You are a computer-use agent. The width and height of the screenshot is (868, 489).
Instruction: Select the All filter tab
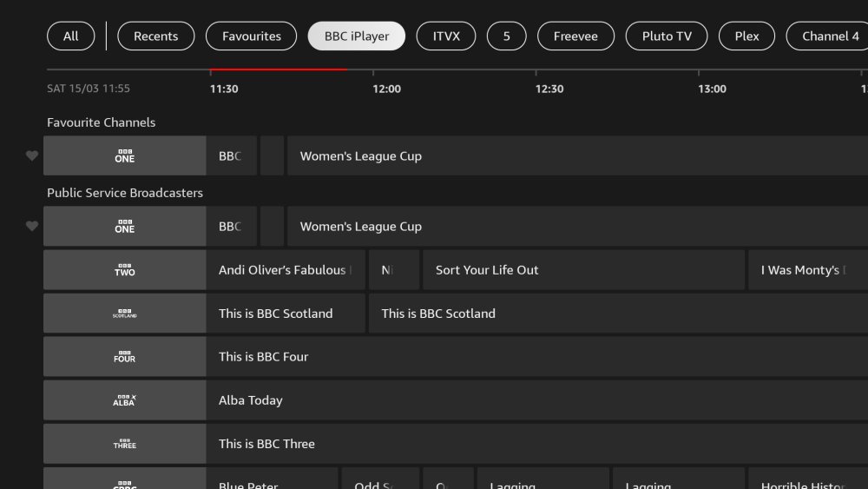coord(71,36)
